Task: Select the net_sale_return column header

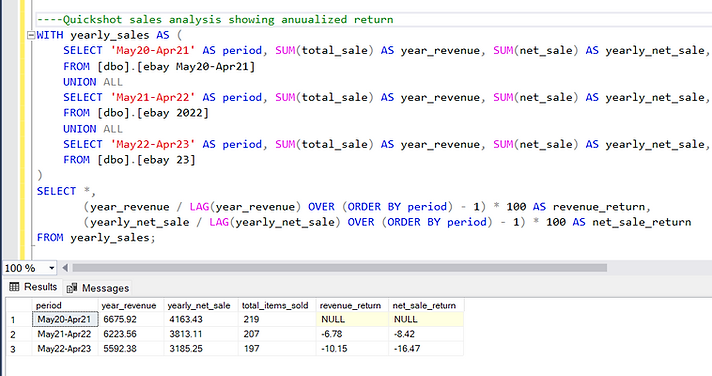Action: pos(426,305)
